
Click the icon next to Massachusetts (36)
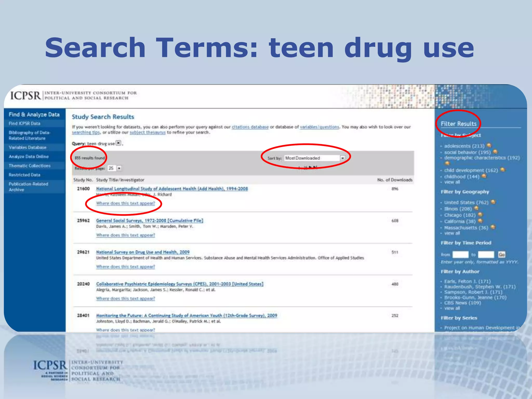click(x=493, y=227)
